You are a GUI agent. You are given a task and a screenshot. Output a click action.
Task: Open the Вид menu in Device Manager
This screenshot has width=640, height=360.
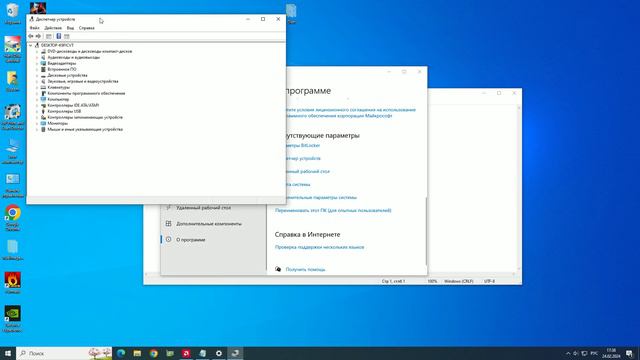coord(70,28)
